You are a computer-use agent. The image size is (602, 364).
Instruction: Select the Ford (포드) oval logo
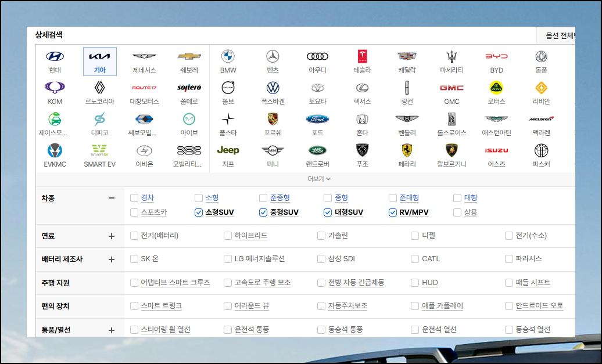[317, 119]
